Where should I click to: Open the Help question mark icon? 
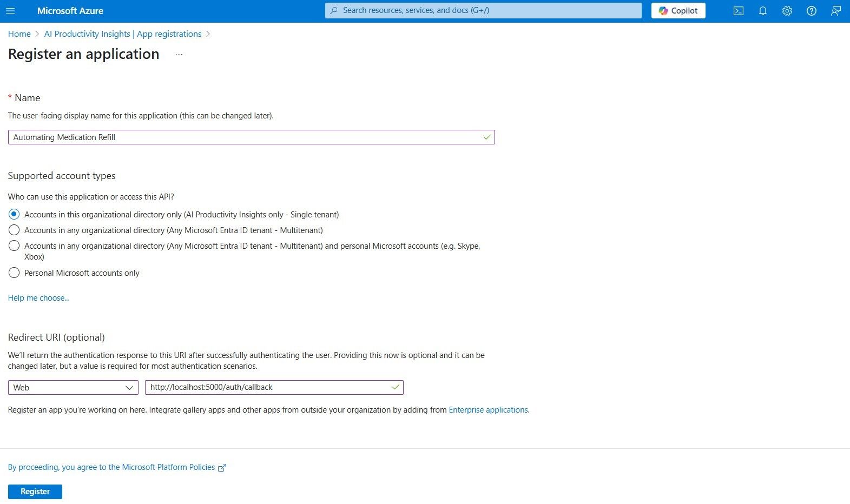click(811, 11)
